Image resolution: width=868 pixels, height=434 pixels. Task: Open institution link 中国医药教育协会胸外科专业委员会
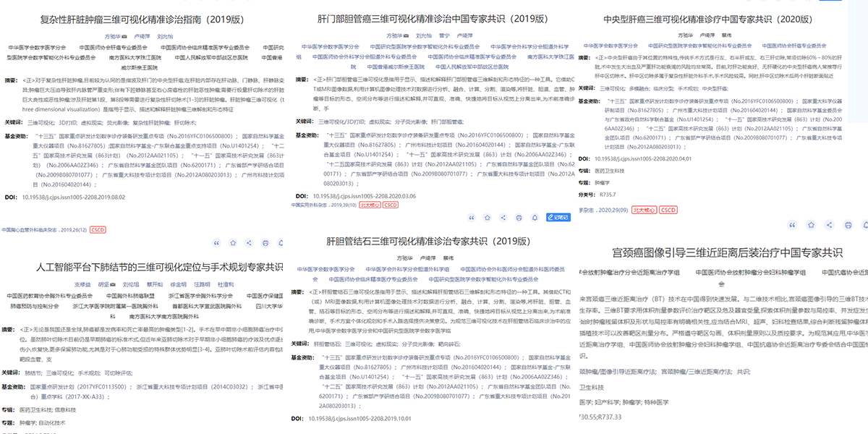click(50, 295)
